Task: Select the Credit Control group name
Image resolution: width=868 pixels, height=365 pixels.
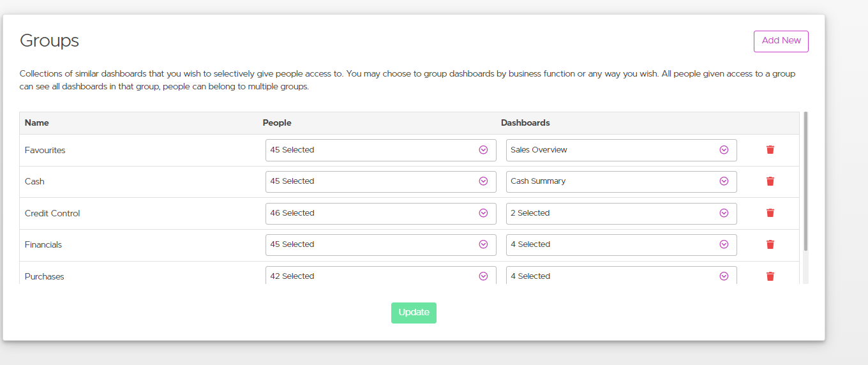Action: pos(52,214)
